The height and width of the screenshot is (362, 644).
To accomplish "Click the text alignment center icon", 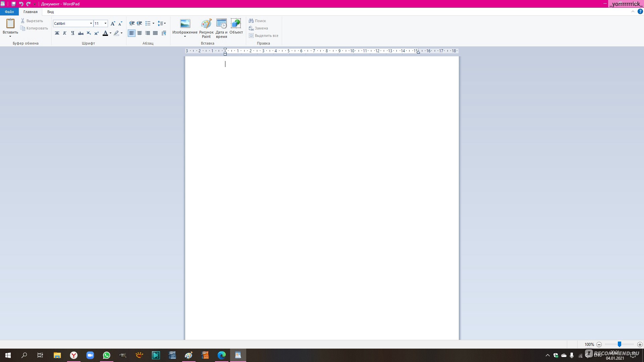I will (139, 33).
